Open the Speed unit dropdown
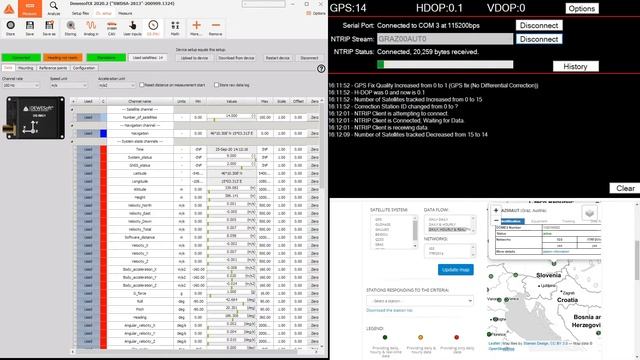This screenshot has width=640, height=360. click(x=69, y=85)
